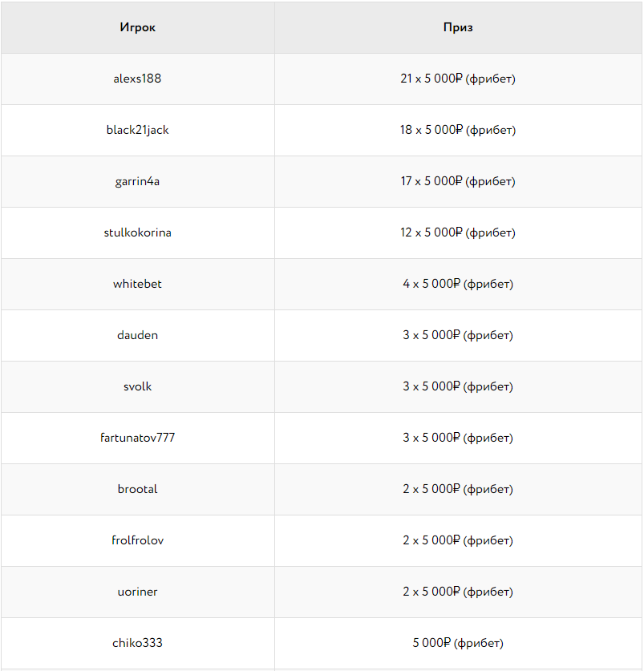The width and height of the screenshot is (644, 671).
Task: Click the Игрок column header
Action: [x=138, y=27]
